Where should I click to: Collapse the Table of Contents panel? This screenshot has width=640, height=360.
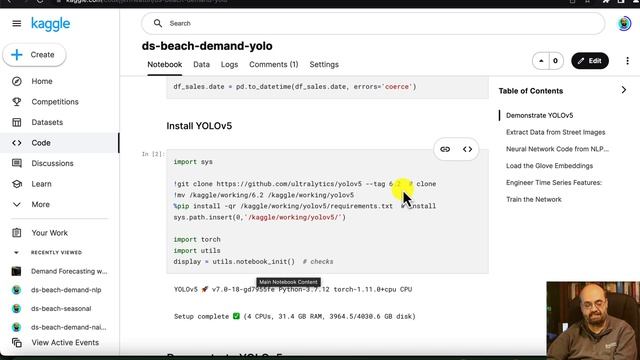pyautogui.click(x=624, y=90)
